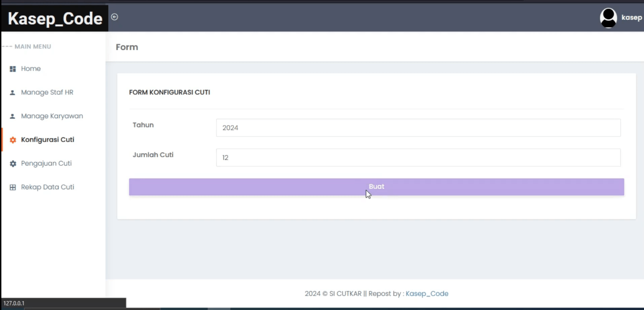Focus the Tahun input field

(x=418, y=128)
